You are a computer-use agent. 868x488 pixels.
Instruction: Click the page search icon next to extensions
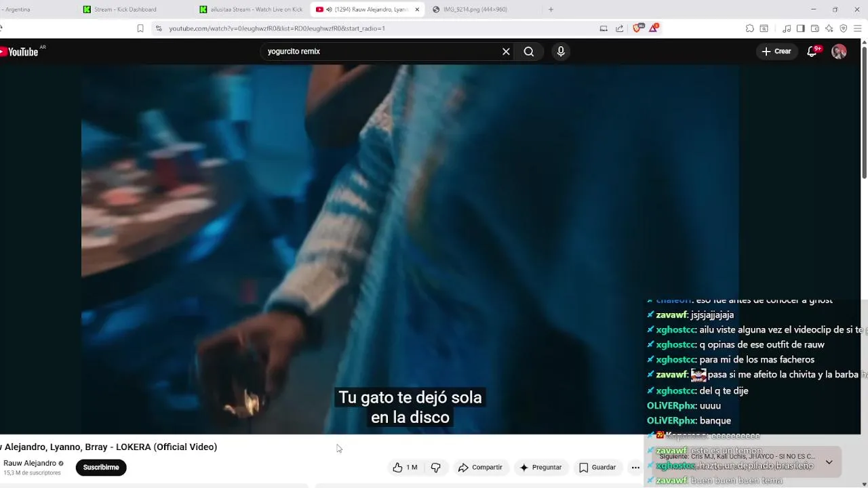click(x=764, y=28)
